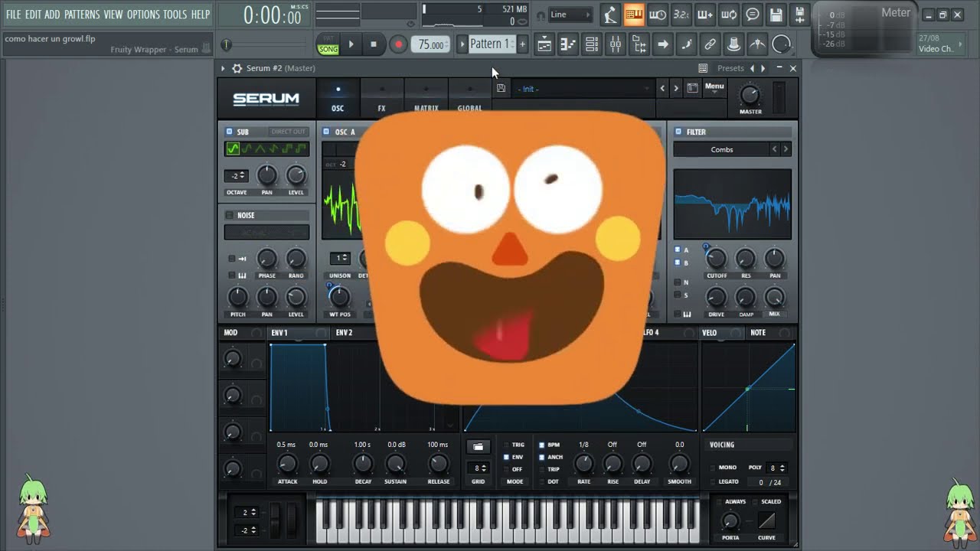
Task: Go to next filter type arrow
Action: click(786, 149)
